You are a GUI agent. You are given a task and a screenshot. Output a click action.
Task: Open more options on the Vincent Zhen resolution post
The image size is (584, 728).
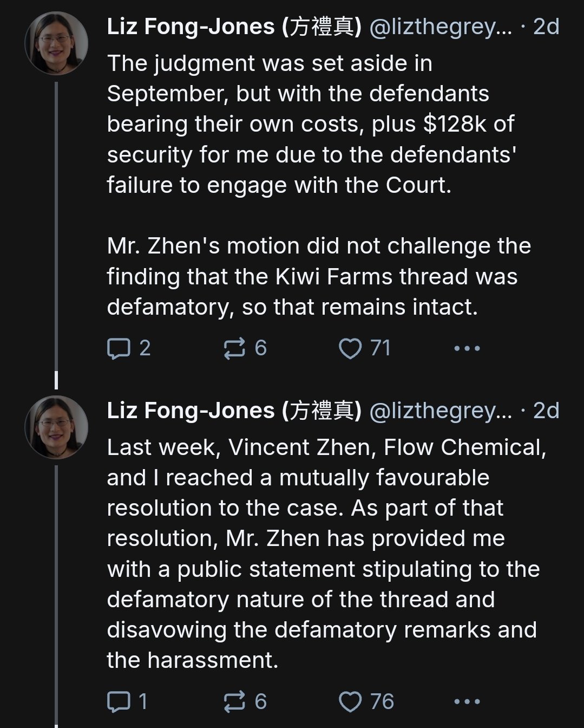(467, 702)
